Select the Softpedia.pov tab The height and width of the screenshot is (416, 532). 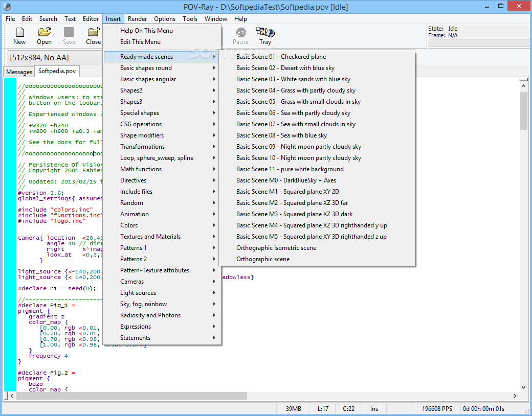click(57, 71)
